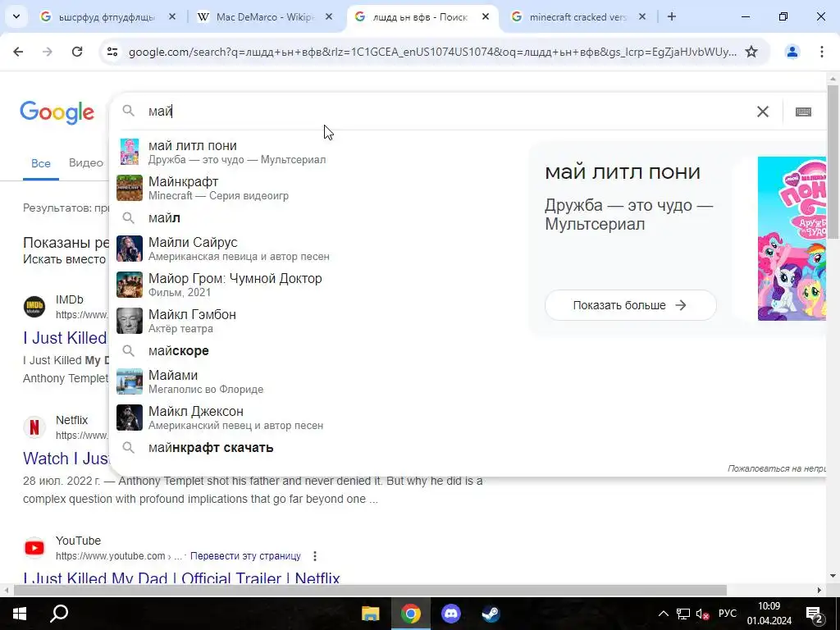
Task: Click the Netflix site icon
Action: point(34,427)
